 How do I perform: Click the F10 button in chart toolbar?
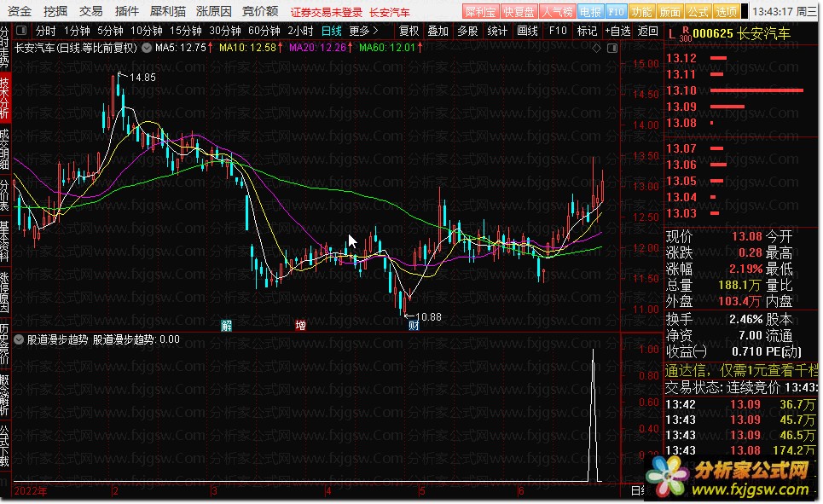click(x=558, y=31)
